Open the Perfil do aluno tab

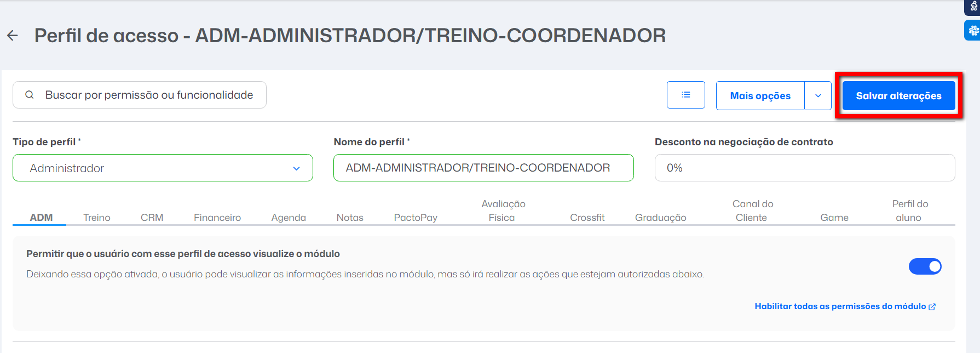(909, 210)
